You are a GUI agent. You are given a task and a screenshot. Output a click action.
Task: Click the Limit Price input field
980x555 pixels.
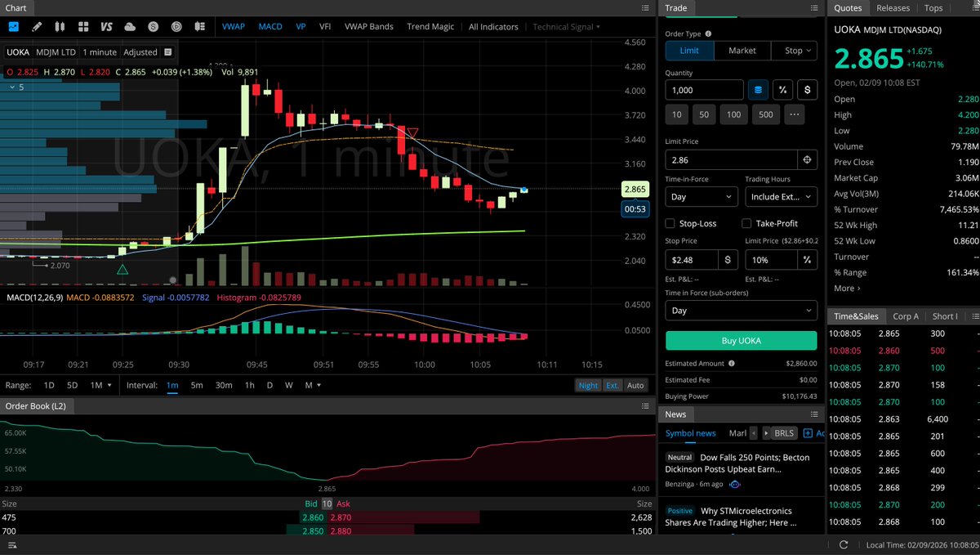(731, 159)
